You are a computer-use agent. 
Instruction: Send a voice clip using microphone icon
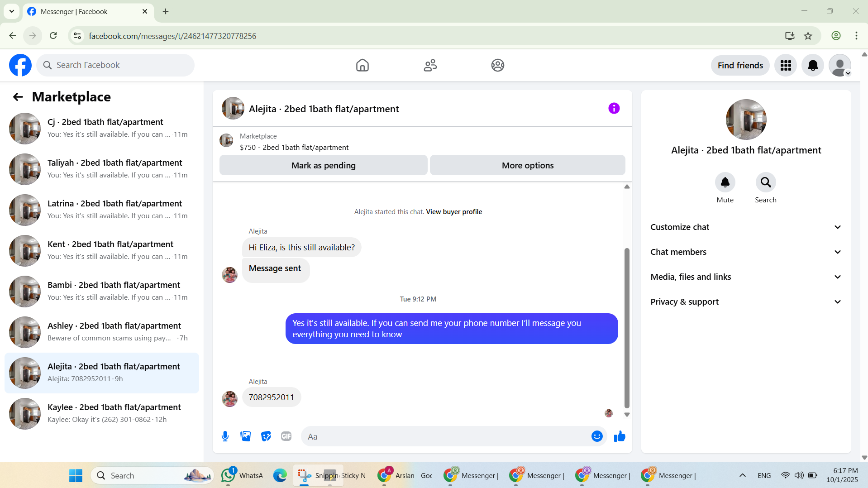point(225,436)
